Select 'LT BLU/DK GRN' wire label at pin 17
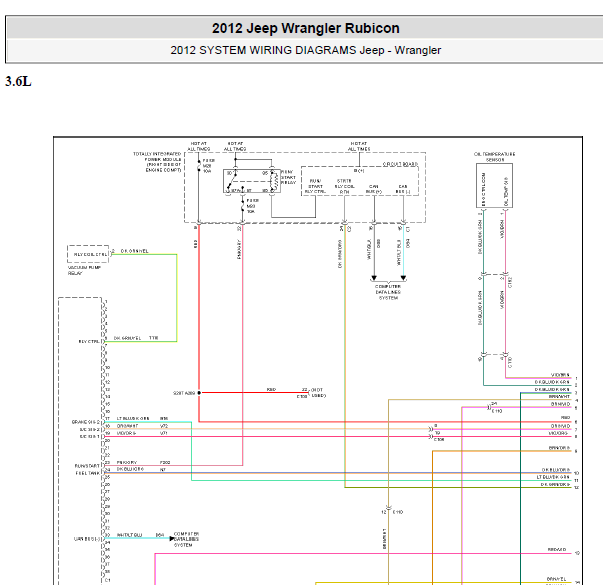603x585 pixels. 133,418
